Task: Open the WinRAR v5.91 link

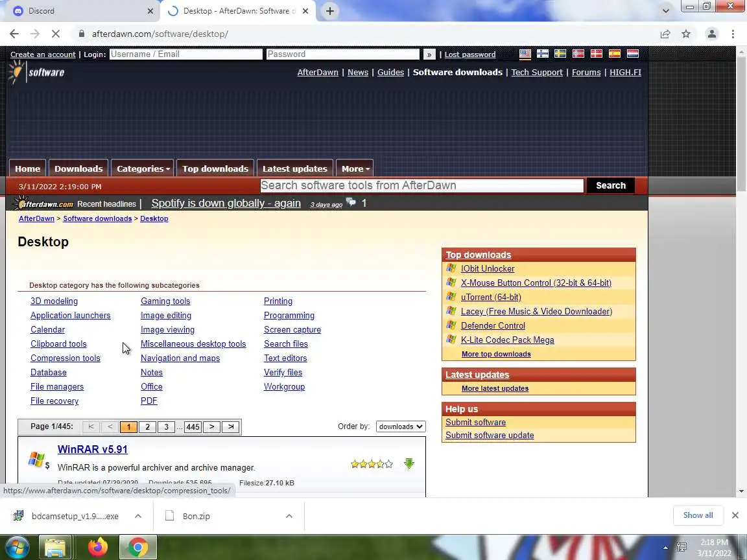Action: click(93, 449)
